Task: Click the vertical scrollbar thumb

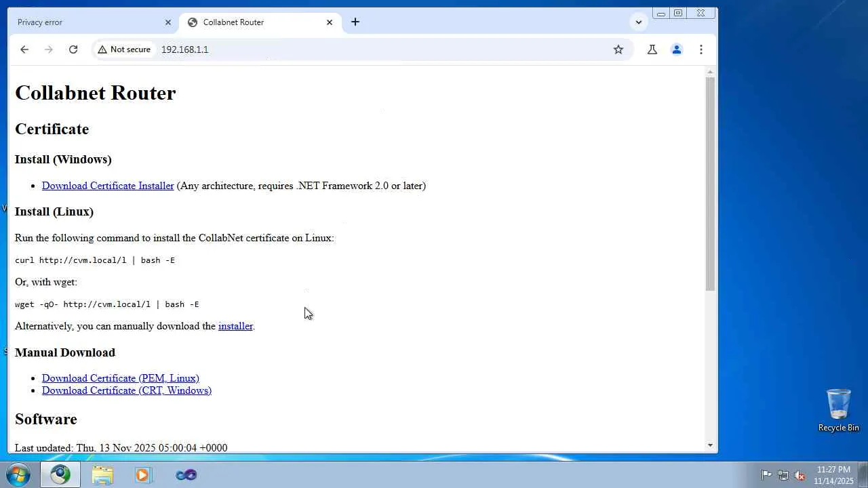Action: click(710, 184)
